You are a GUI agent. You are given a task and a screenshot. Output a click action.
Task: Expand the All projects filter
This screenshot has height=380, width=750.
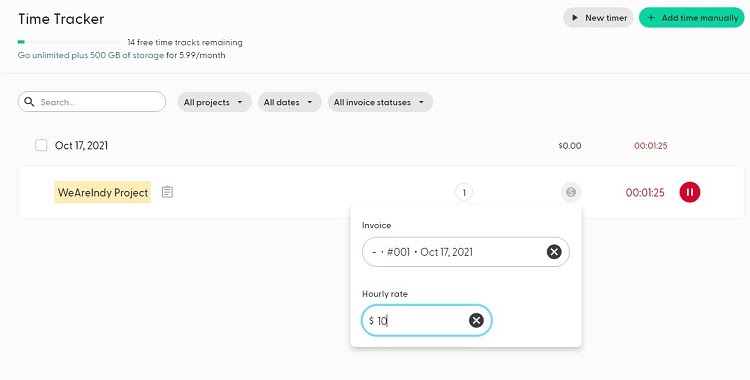[214, 102]
